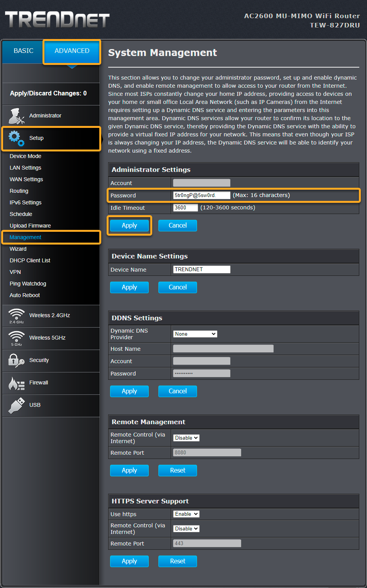Screen dimensions: 367x588
Task: Open LAN Settings in the sidebar
Action: [25, 168]
